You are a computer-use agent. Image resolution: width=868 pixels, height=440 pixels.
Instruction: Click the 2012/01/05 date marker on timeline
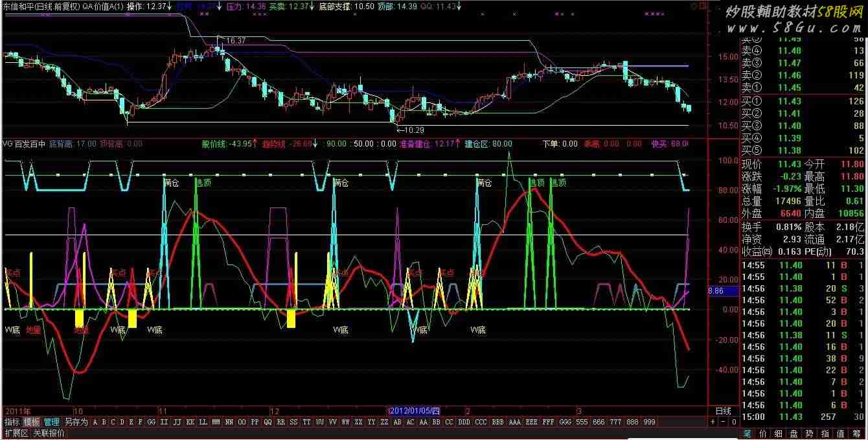point(414,411)
